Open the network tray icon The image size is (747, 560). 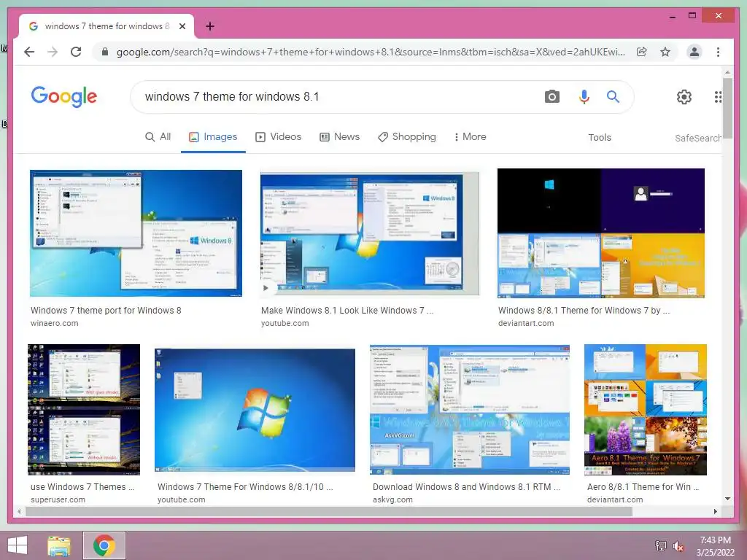(x=660, y=545)
